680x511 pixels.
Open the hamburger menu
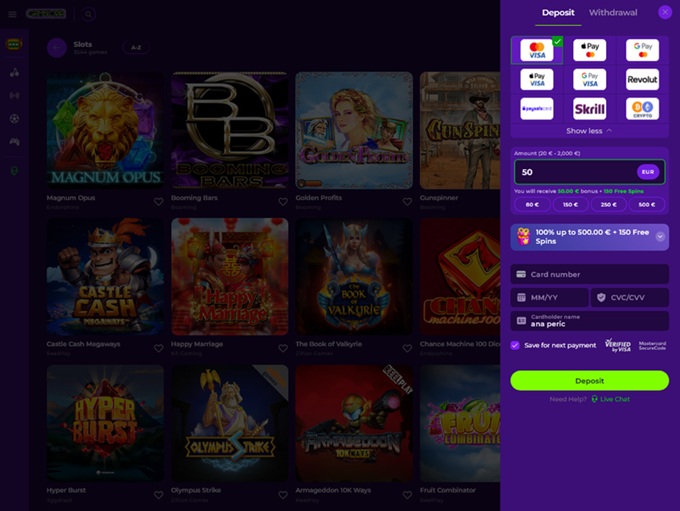pyautogui.click(x=13, y=14)
